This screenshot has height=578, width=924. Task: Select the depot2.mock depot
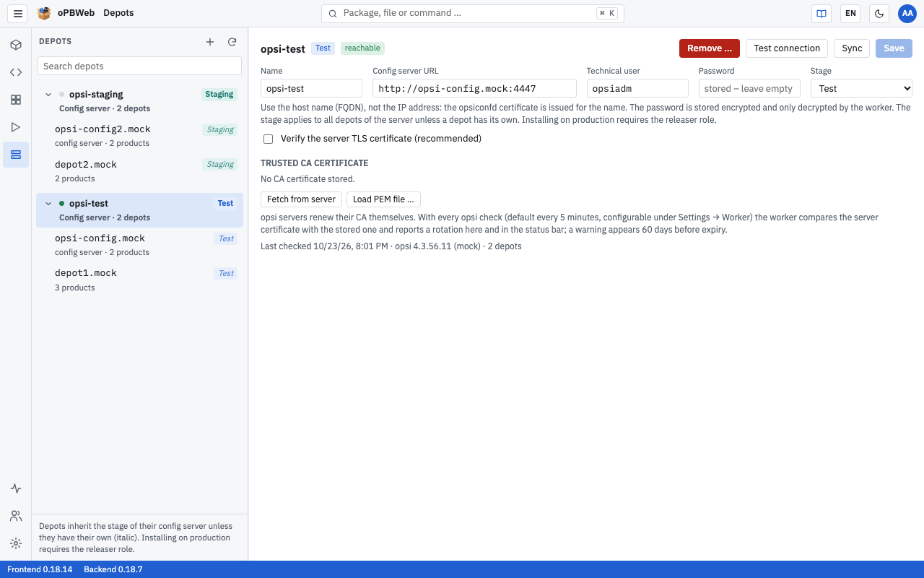tap(140, 171)
